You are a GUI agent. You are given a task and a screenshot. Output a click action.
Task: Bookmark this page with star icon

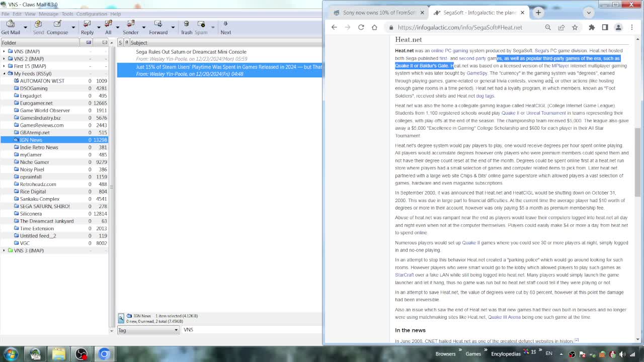click(x=575, y=27)
